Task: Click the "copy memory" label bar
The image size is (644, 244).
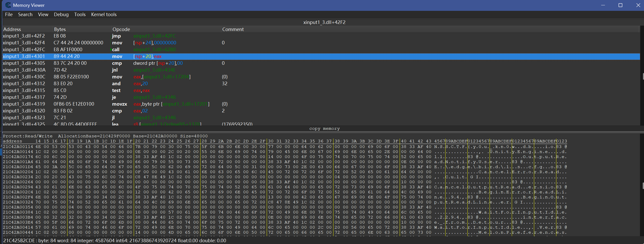Action: (324, 129)
